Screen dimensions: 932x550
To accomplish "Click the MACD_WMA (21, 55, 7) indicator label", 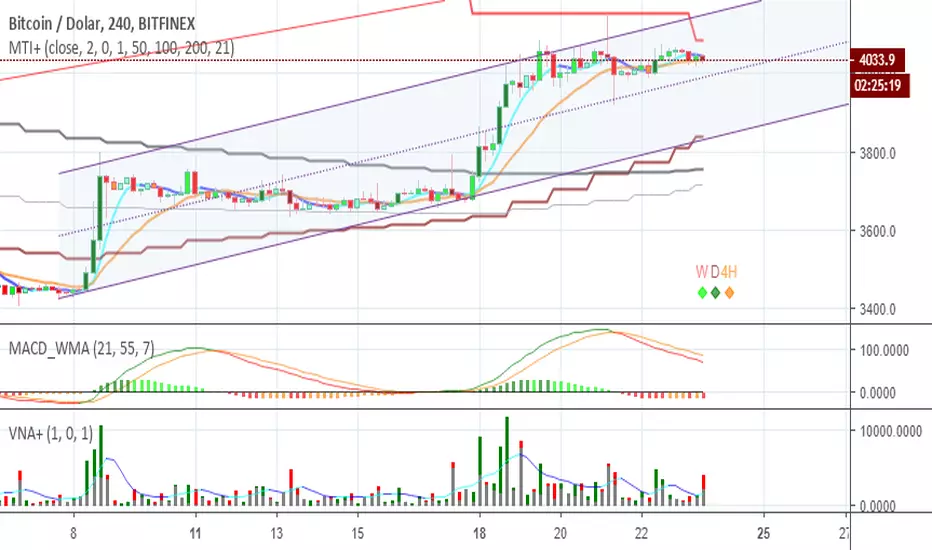I will [x=81, y=348].
